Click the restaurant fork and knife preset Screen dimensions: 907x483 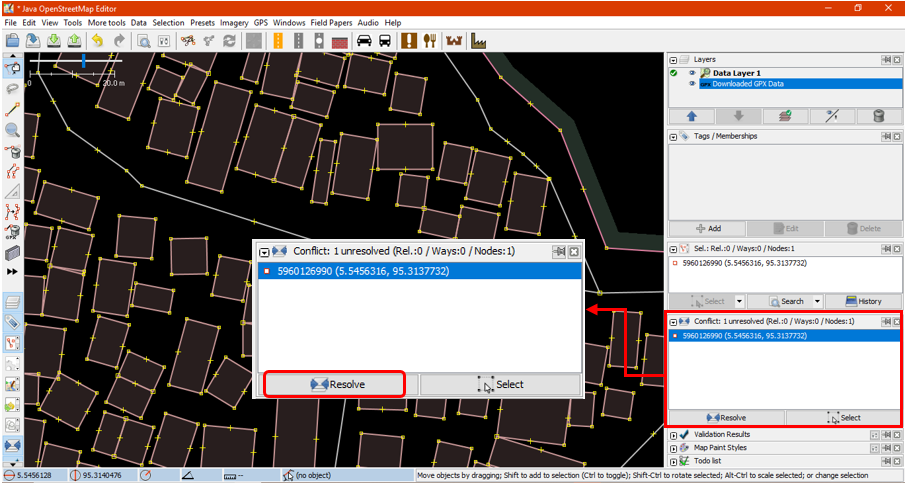pos(431,41)
